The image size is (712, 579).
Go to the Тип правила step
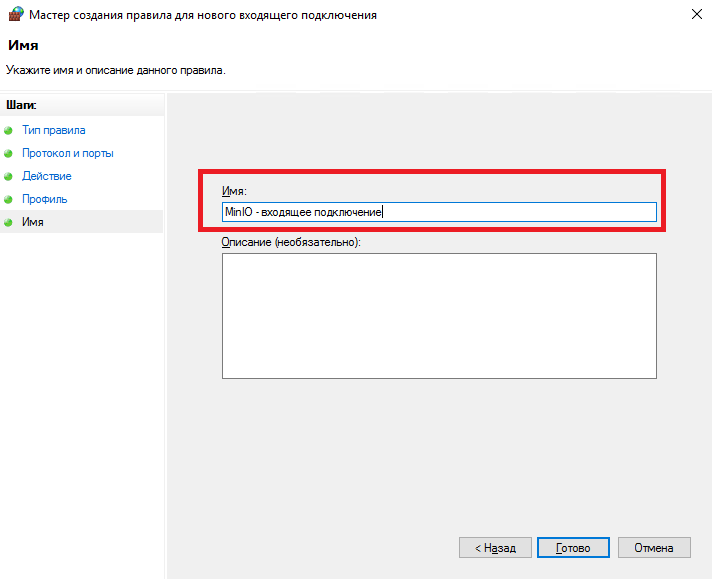tap(53, 130)
